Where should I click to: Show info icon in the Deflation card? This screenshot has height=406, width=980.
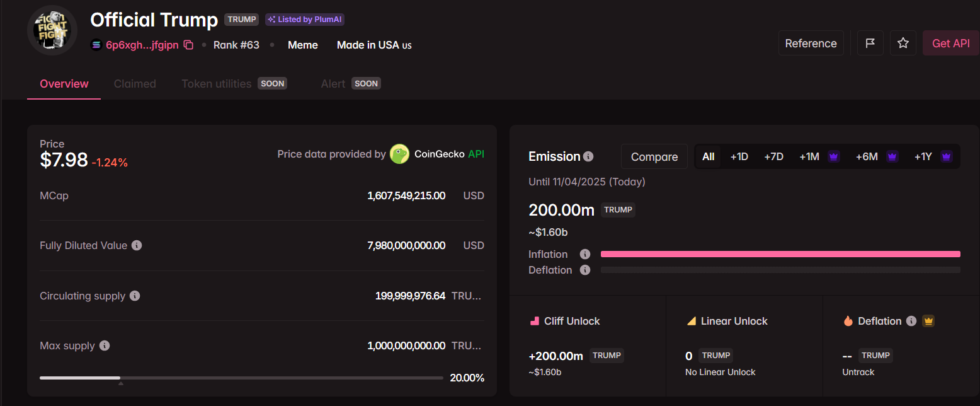point(911,321)
